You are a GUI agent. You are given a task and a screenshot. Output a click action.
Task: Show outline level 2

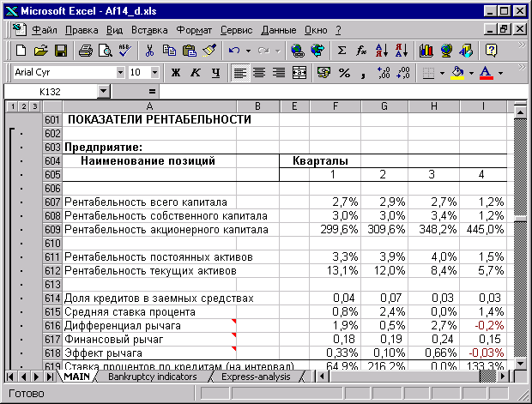(x=24, y=106)
